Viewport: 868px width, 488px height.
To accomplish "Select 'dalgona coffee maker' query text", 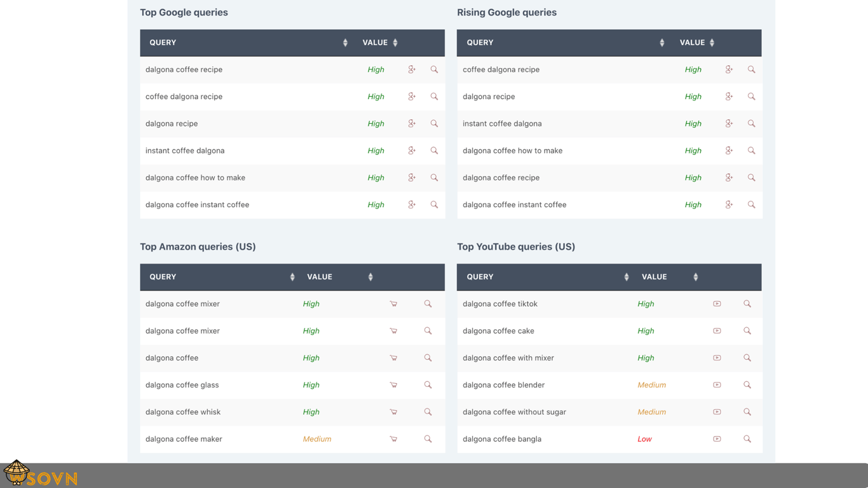I will click(184, 439).
